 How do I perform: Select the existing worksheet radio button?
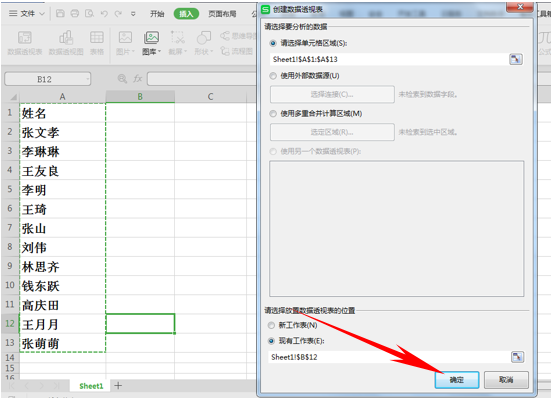click(x=271, y=341)
